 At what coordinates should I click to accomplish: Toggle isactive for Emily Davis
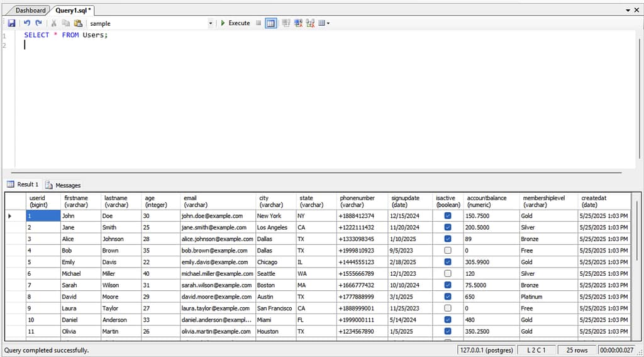(x=448, y=261)
